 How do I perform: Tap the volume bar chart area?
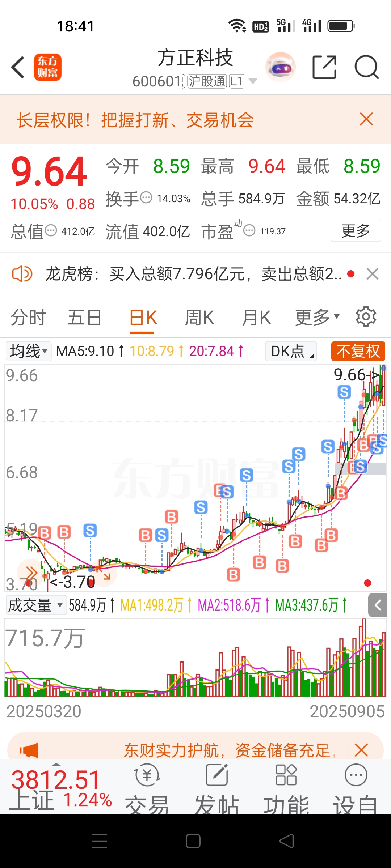pos(195,658)
